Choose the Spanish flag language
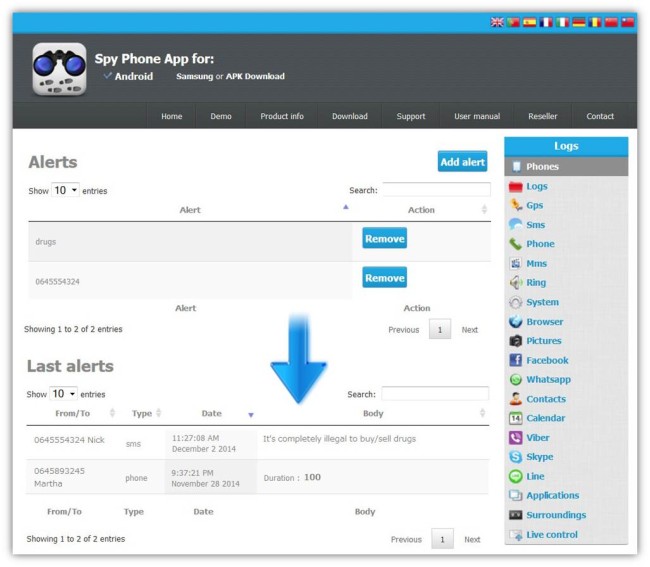 [529, 22]
